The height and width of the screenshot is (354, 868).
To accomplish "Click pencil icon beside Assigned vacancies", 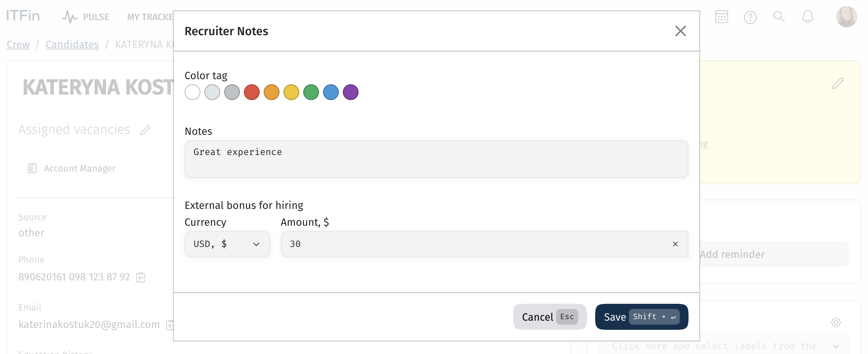I will [x=145, y=130].
